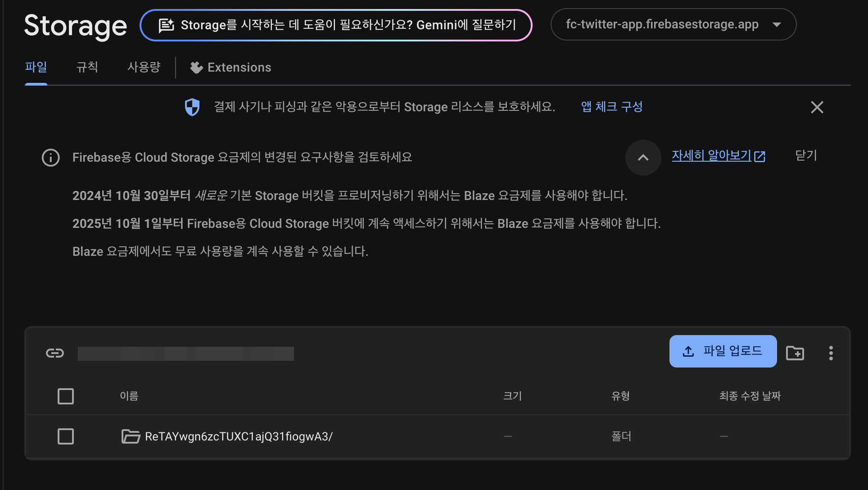This screenshot has width=868, height=490.
Task: Click 닫기 to close the pricing notice
Action: [x=805, y=156]
